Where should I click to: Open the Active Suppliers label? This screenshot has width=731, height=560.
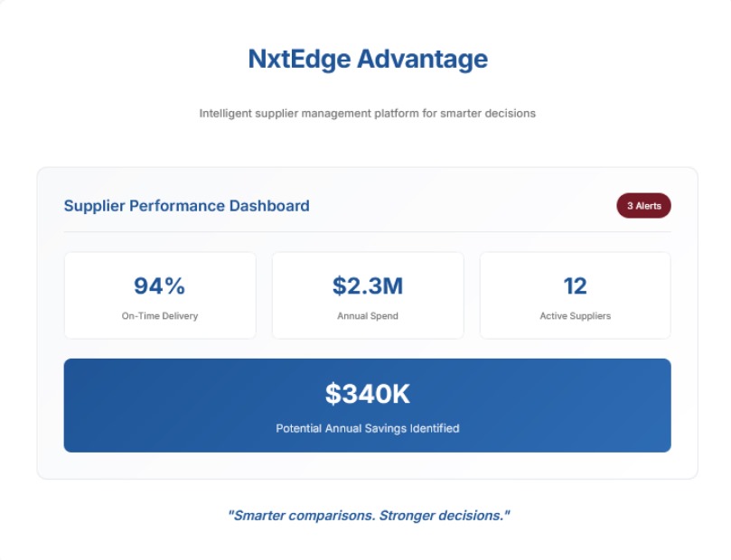point(575,316)
